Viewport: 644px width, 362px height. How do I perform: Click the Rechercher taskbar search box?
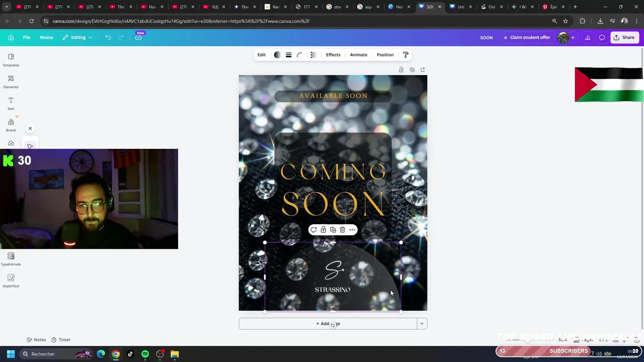(56, 354)
